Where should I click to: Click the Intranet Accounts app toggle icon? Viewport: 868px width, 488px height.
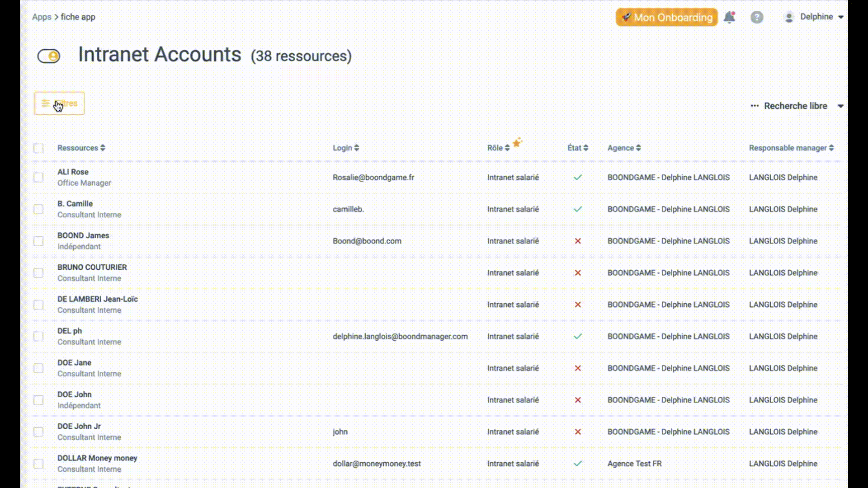[49, 56]
